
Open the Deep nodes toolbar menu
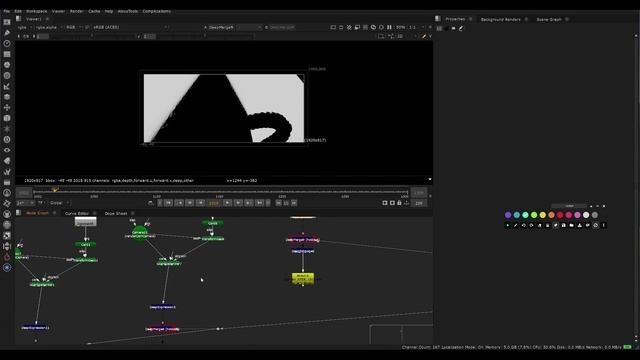tap(7, 139)
